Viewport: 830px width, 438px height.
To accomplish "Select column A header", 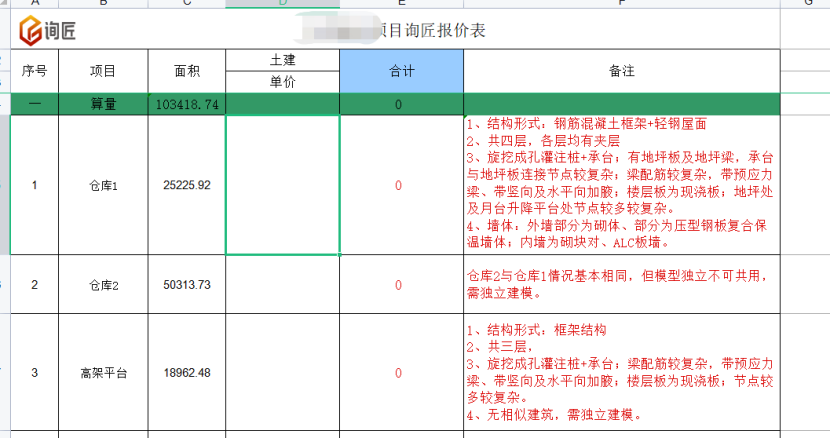I will tap(35, 3).
